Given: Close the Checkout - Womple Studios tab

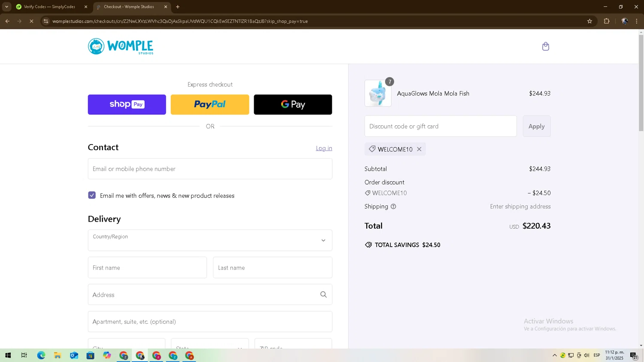Looking at the screenshot, I should [166, 7].
